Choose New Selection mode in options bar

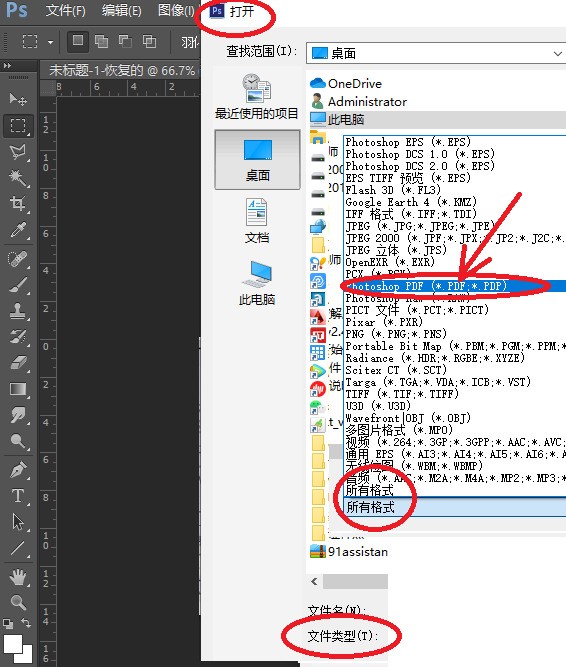pyautogui.click(x=78, y=41)
